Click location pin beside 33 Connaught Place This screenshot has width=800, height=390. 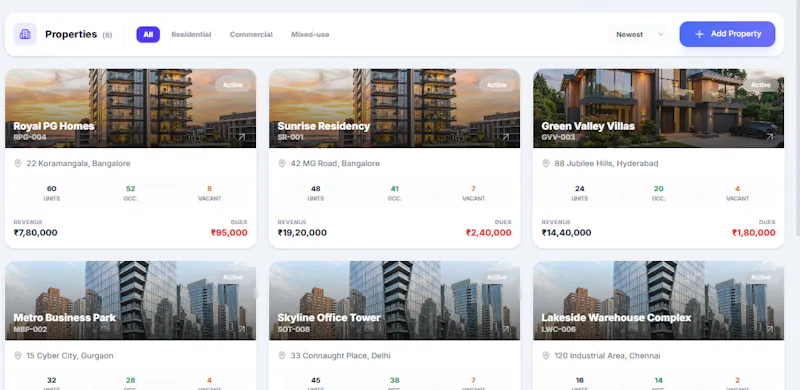[x=282, y=355]
